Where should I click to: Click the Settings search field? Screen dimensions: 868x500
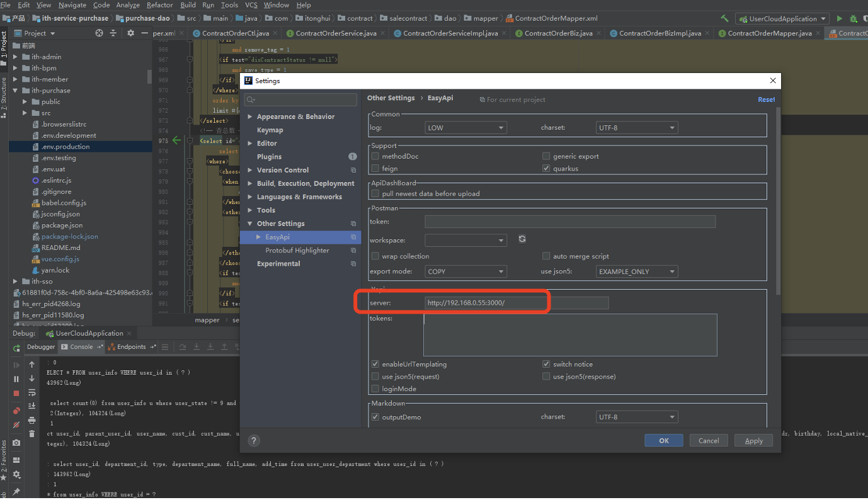(300, 99)
